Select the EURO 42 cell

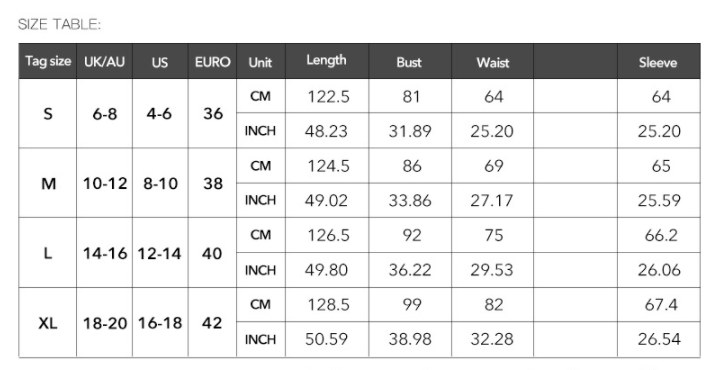pyautogui.click(x=212, y=323)
